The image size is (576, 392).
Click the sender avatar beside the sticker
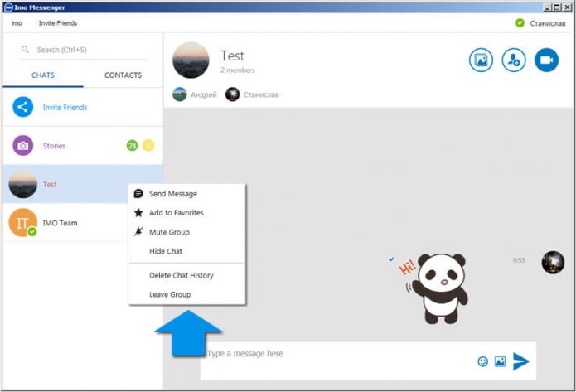pyautogui.click(x=553, y=263)
